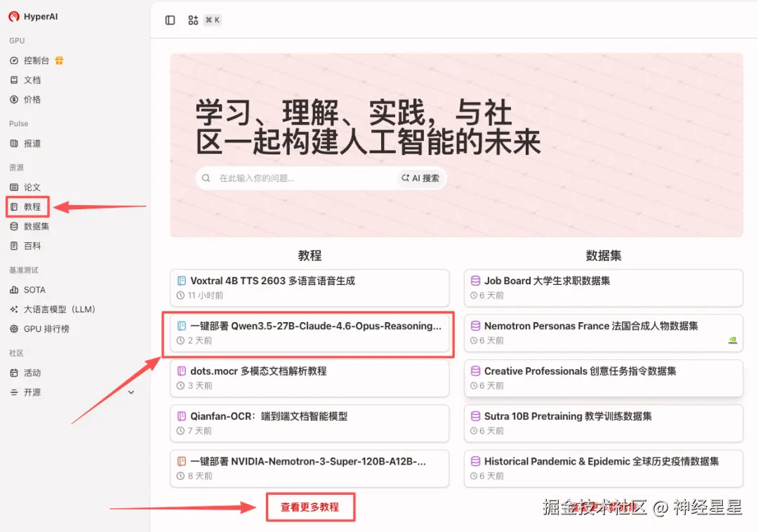Click the 论文 papers icon

pyautogui.click(x=14, y=187)
